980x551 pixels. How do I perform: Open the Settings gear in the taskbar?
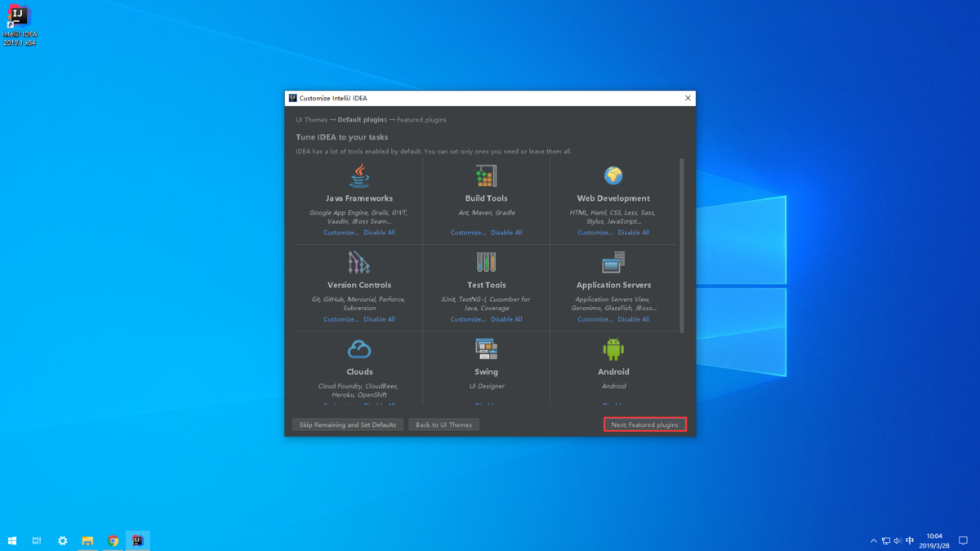[x=62, y=540]
